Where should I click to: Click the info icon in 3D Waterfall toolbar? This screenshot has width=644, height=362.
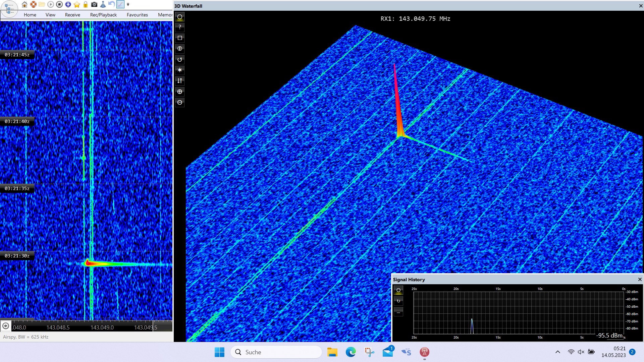tap(180, 49)
